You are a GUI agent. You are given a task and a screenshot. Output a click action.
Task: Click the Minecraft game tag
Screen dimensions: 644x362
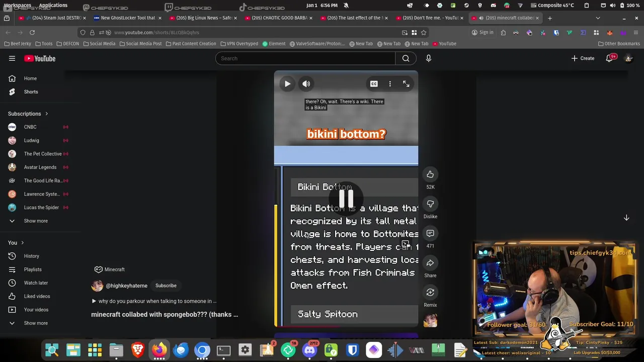point(110,269)
